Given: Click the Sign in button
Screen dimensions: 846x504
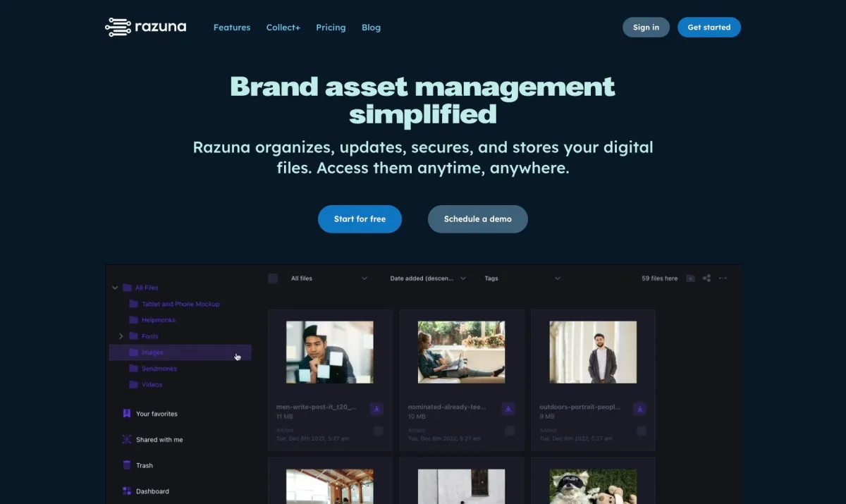Looking at the screenshot, I should (646, 27).
